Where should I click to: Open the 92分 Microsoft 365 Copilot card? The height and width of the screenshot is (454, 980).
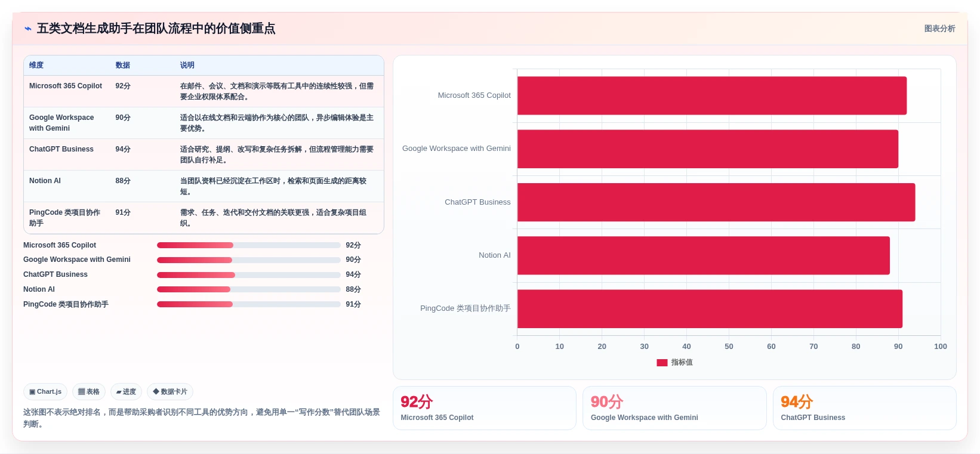tap(484, 408)
